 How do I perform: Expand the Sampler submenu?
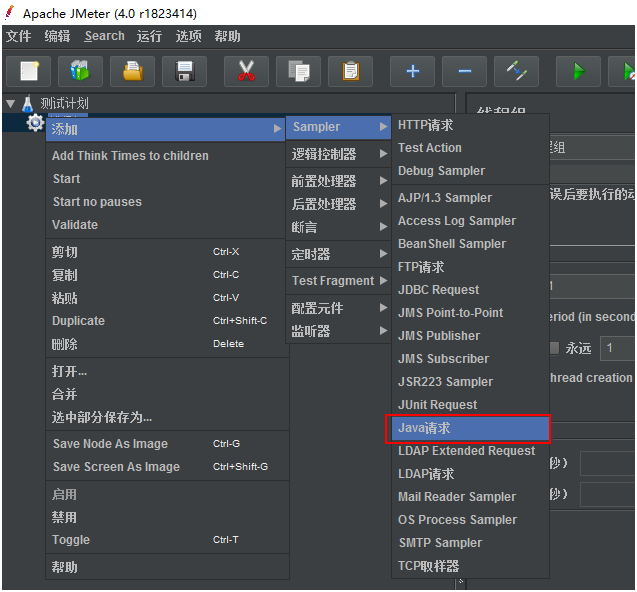pyautogui.click(x=338, y=127)
